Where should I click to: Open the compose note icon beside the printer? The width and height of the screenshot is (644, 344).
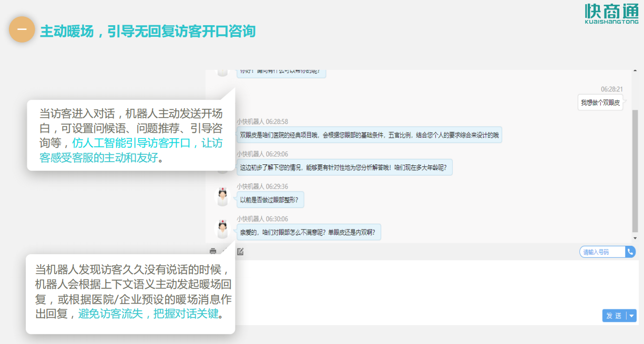click(240, 252)
